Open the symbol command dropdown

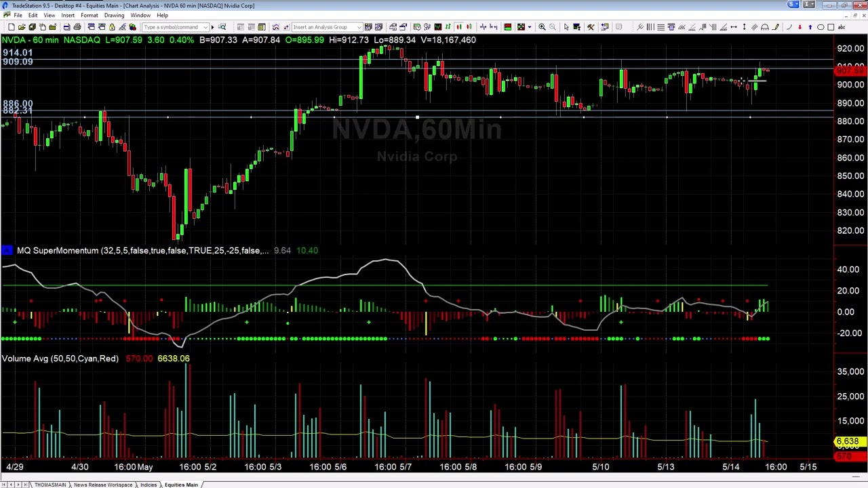point(205,27)
